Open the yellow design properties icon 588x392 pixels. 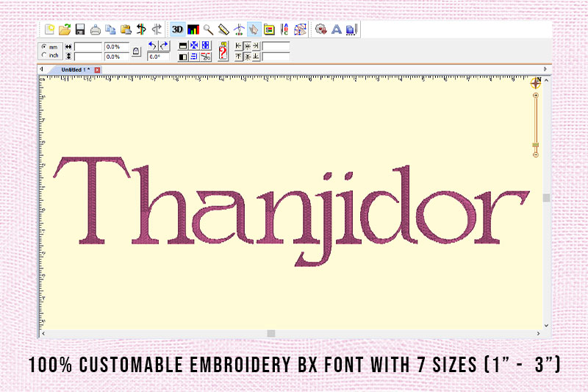point(269,29)
